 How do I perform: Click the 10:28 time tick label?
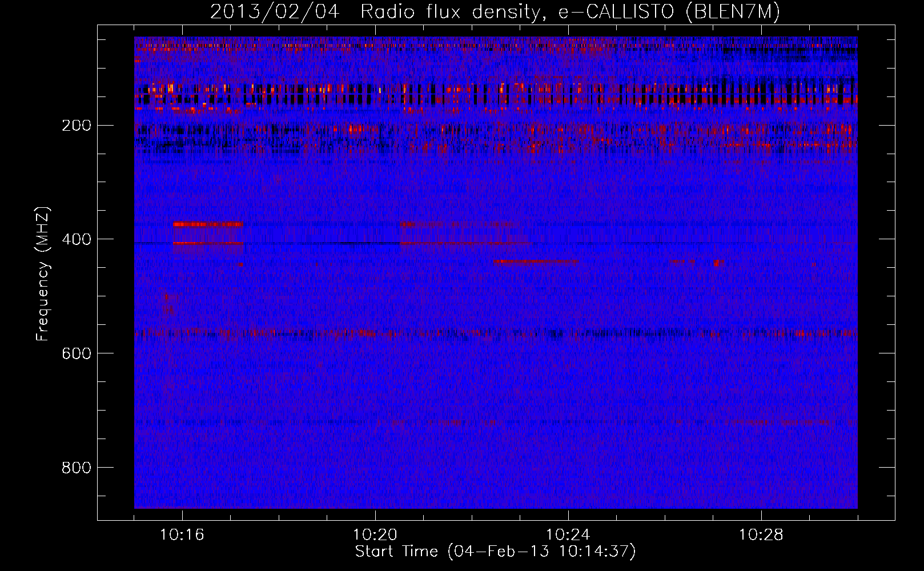click(x=761, y=535)
